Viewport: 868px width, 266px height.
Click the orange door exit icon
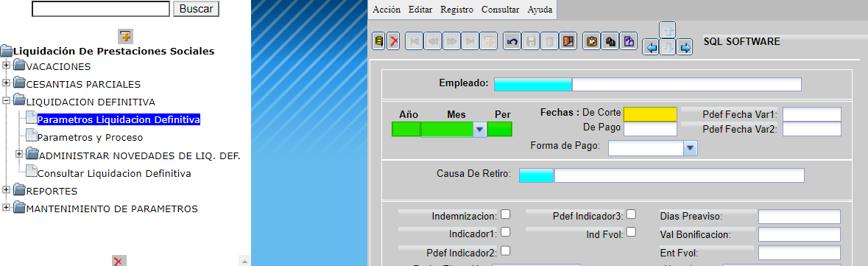click(568, 41)
